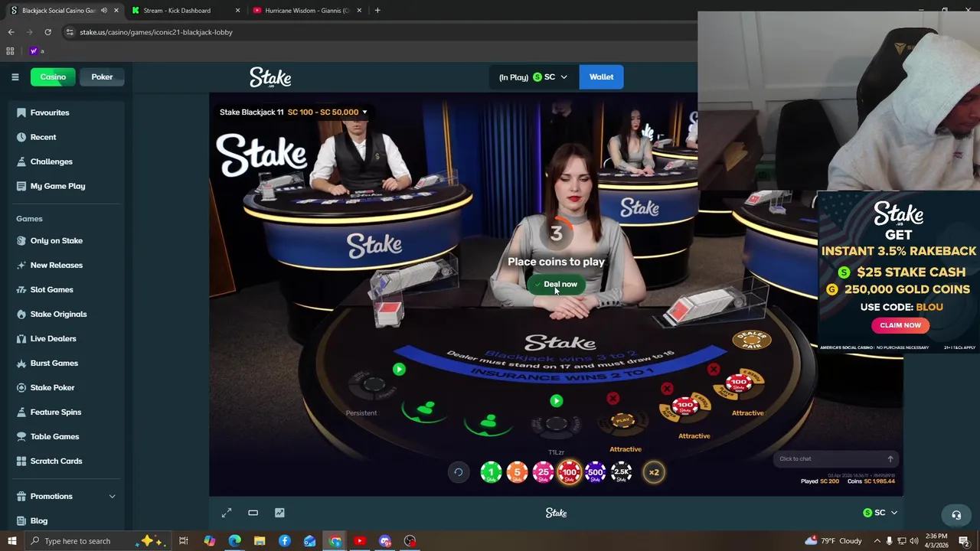Remove bet with red X above PLAY seat
The width and height of the screenshot is (980, 551).
point(612,399)
